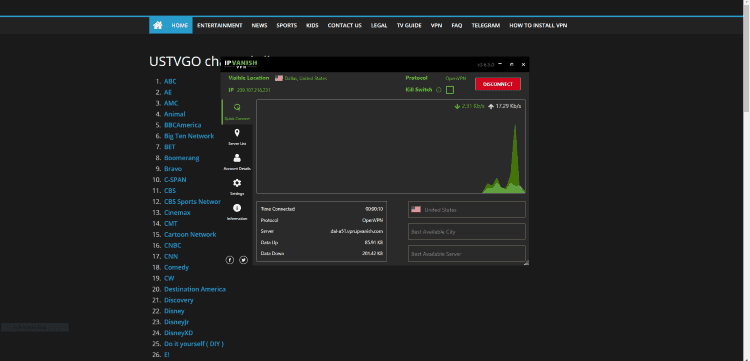Open the Destination America link
Image resolution: width=750 pixels, height=361 pixels.
tap(195, 289)
